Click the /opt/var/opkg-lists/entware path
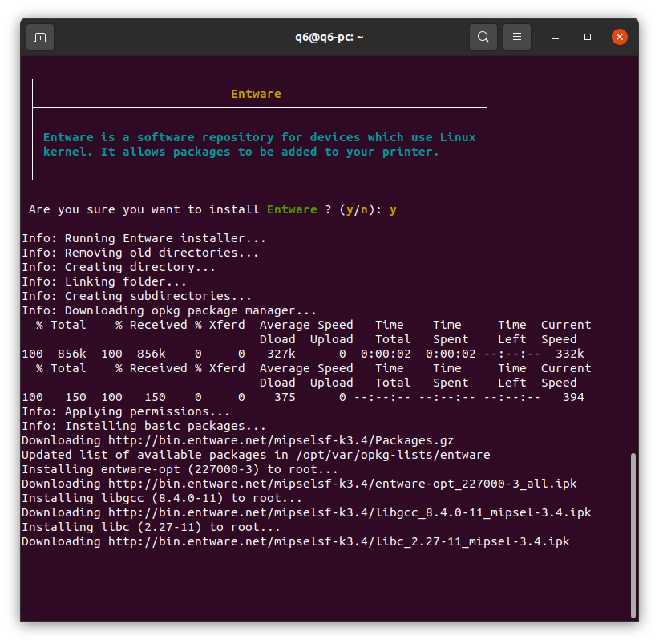The height and width of the screenshot is (644, 659). coord(393,455)
